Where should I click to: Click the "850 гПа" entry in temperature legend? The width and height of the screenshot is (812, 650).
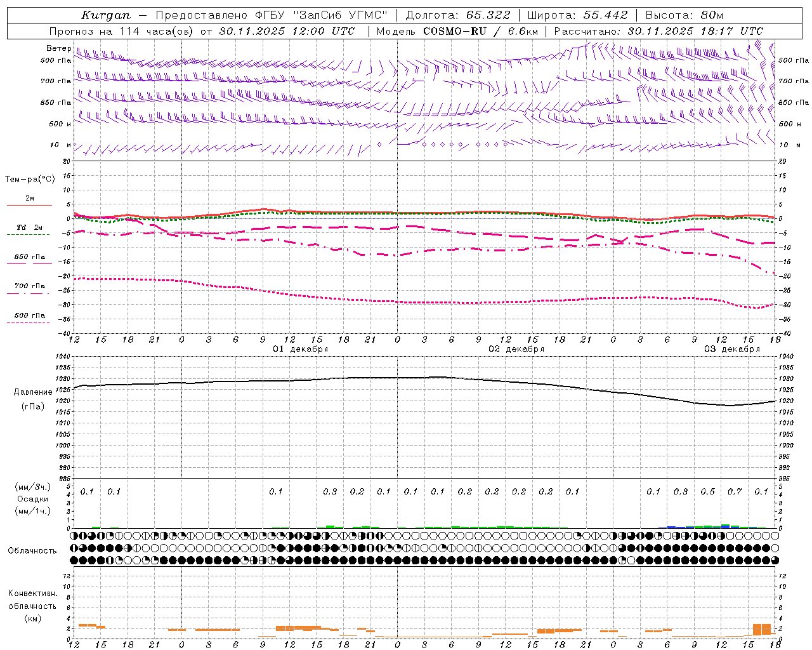click(29, 257)
